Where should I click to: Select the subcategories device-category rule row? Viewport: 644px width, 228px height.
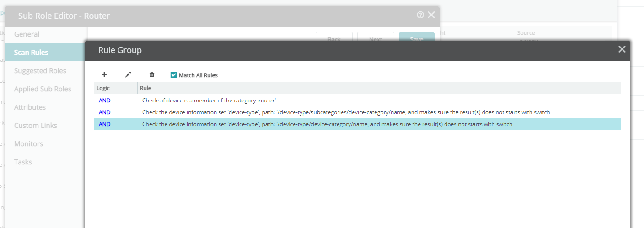click(358, 112)
